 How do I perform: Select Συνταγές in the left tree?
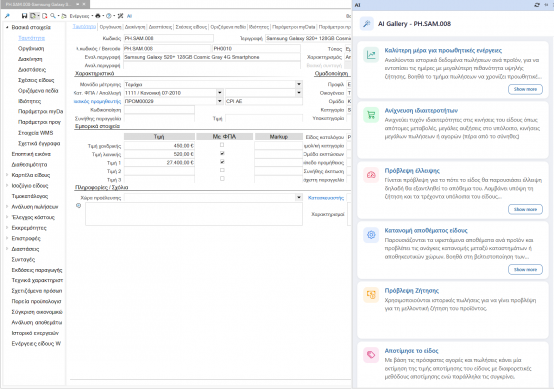tap(23, 259)
